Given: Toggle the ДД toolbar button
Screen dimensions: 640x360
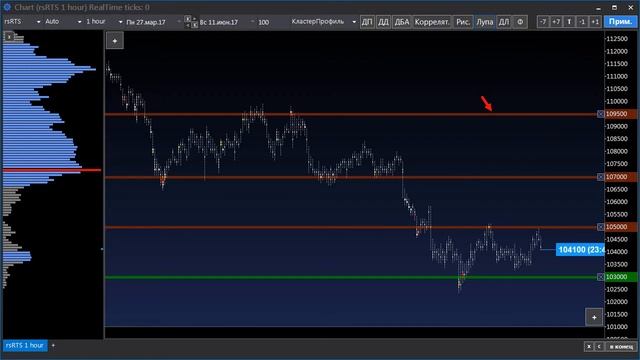Looking at the screenshot, I should (383, 22).
